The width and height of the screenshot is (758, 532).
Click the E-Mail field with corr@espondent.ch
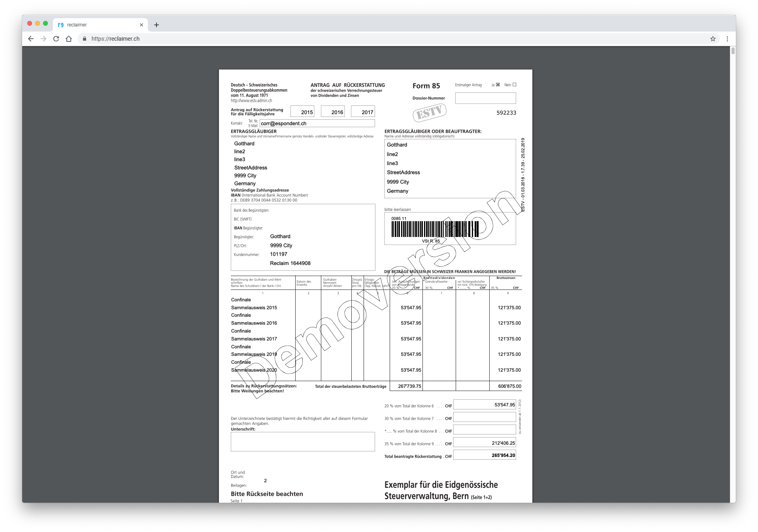point(317,123)
